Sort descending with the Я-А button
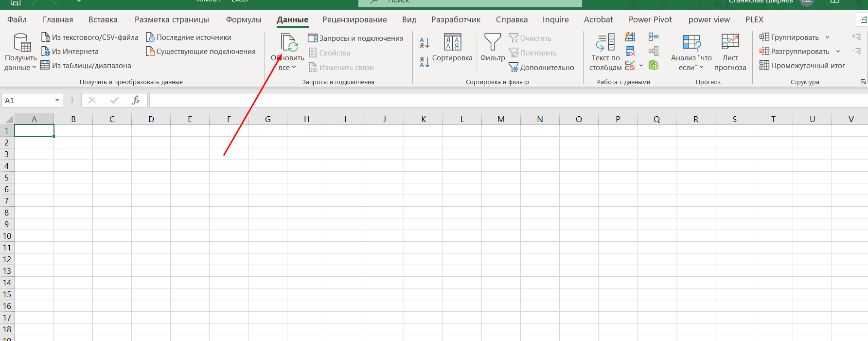This screenshot has width=868, height=341. coord(424,62)
